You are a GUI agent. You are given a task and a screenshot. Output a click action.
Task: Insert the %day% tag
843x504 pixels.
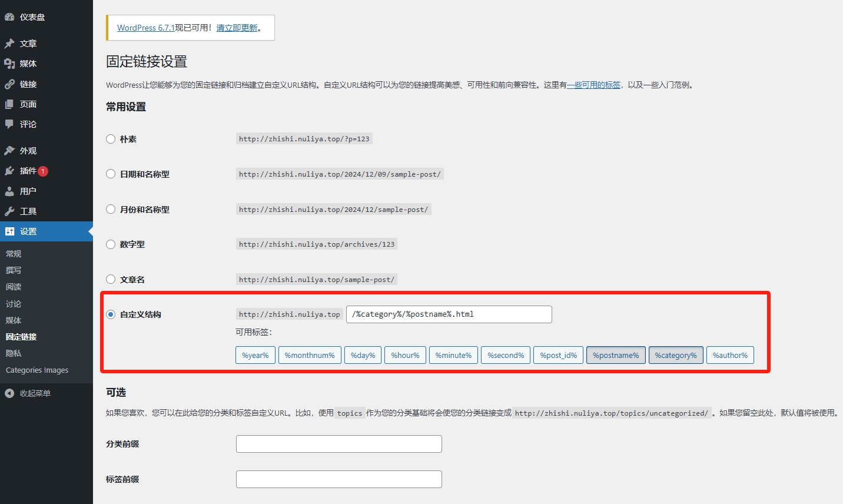pyautogui.click(x=363, y=355)
